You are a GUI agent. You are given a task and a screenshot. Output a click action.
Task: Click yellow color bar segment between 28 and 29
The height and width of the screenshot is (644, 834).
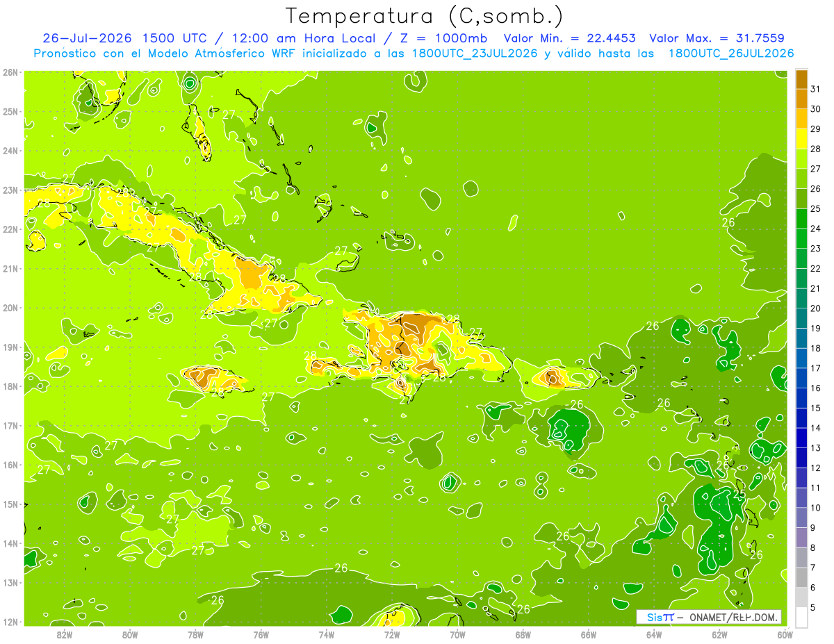click(x=801, y=139)
